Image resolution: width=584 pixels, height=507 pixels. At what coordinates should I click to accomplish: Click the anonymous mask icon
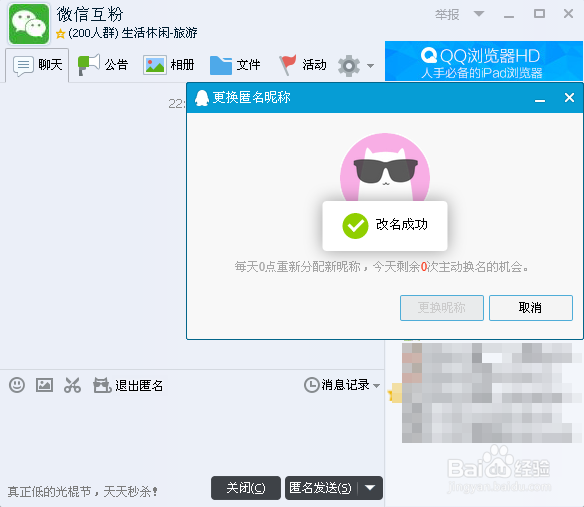point(102,385)
